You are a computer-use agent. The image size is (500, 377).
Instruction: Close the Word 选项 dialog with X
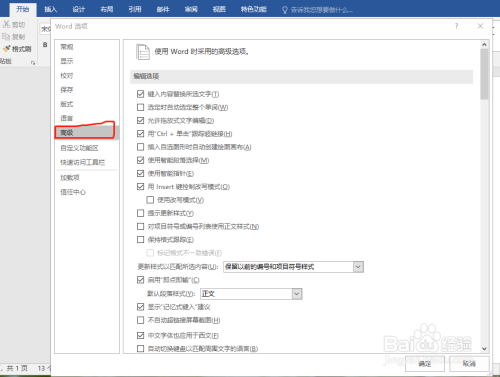point(480,26)
